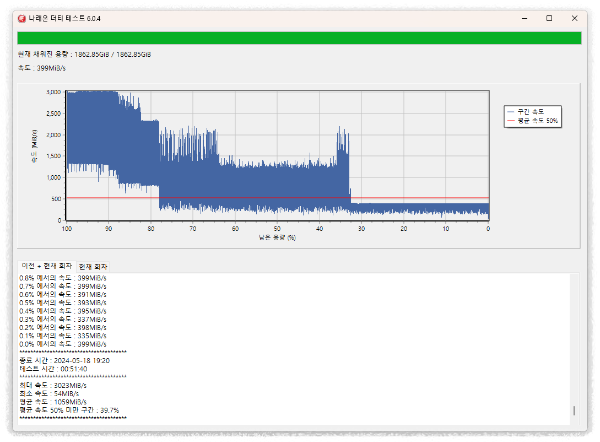Select the '이전 + 현재 회차' tab
The height and width of the screenshot is (442, 600).
(x=47, y=266)
